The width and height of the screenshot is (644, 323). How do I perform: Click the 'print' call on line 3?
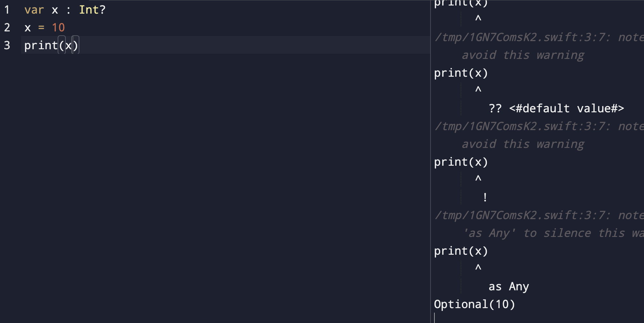tap(41, 45)
